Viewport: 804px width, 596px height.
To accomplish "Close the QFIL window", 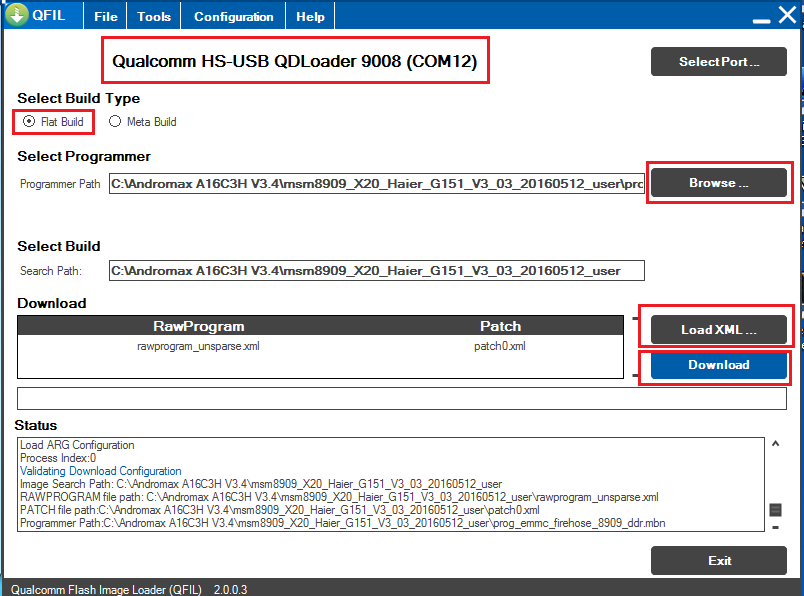I will tap(787, 15).
